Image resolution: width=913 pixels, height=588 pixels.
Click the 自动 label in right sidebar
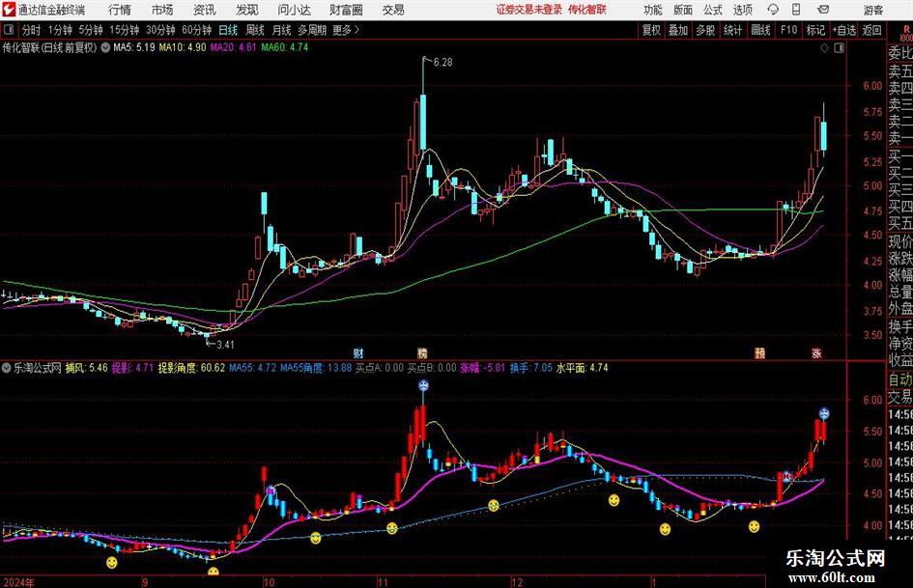pyautogui.click(x=900, y=379)
